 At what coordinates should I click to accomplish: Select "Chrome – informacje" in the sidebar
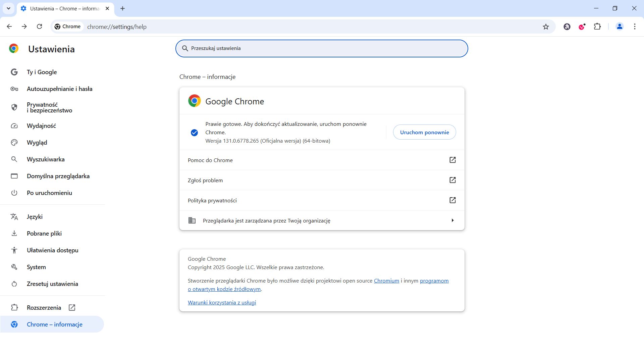[x=54, y=324]
